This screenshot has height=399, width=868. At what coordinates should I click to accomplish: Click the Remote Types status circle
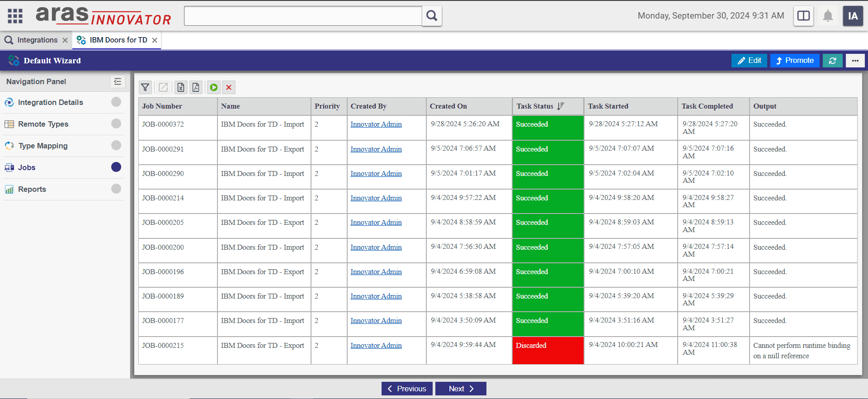(x=116, y=123)
